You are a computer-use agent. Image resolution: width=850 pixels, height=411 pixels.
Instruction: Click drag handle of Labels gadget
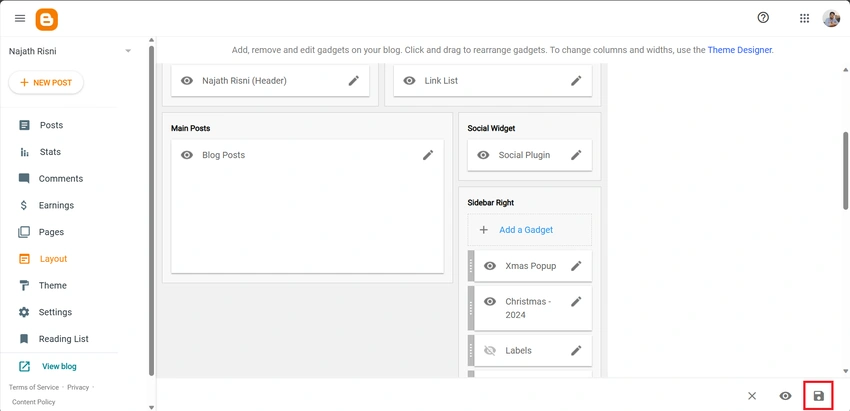point(471,350)
